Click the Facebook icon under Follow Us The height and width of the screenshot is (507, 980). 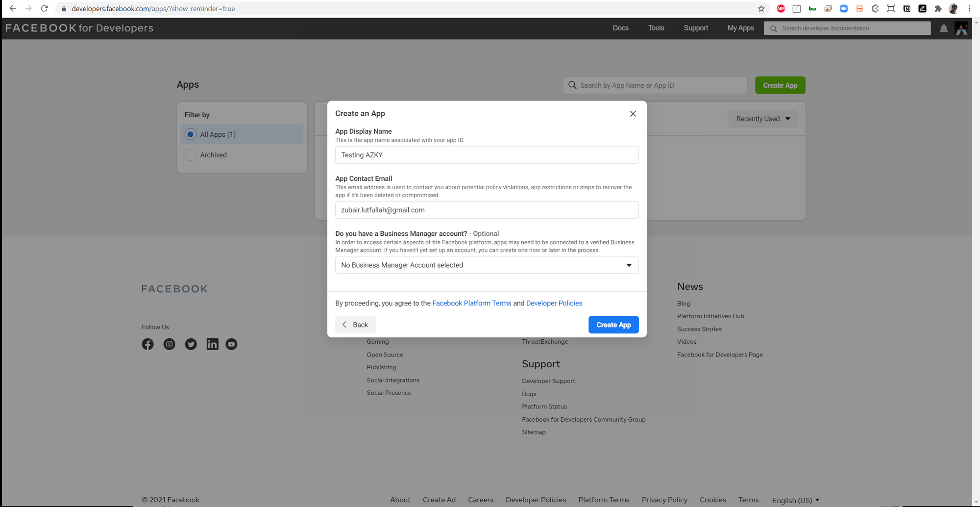coord(147,344)
